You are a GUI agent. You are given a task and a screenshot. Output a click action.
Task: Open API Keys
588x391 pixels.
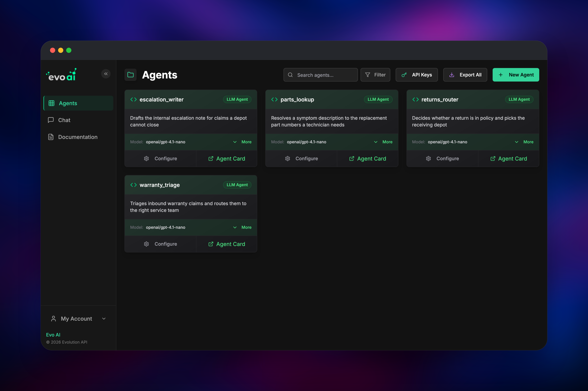417,75
